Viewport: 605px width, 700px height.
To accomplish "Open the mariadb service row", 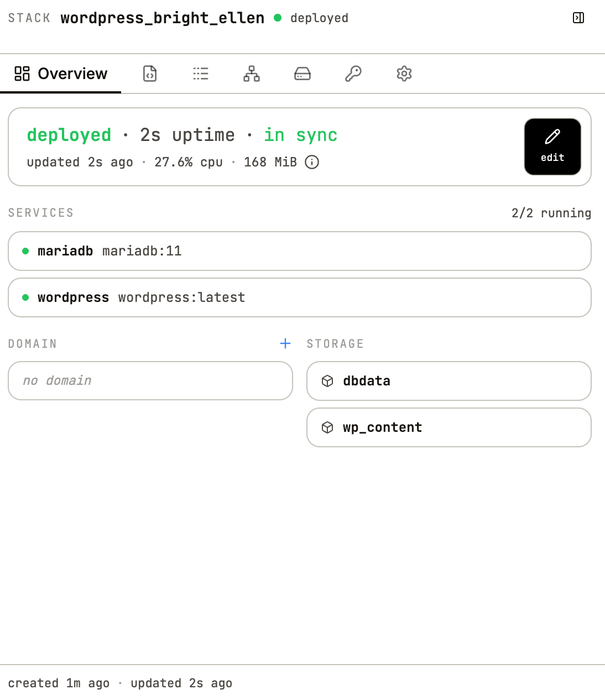I will 300,251.
